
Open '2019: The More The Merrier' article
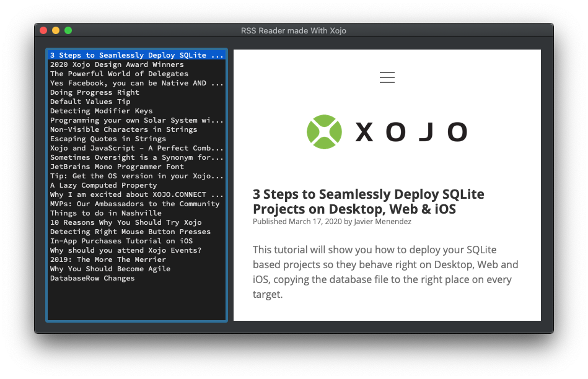[x=137, y=259]
